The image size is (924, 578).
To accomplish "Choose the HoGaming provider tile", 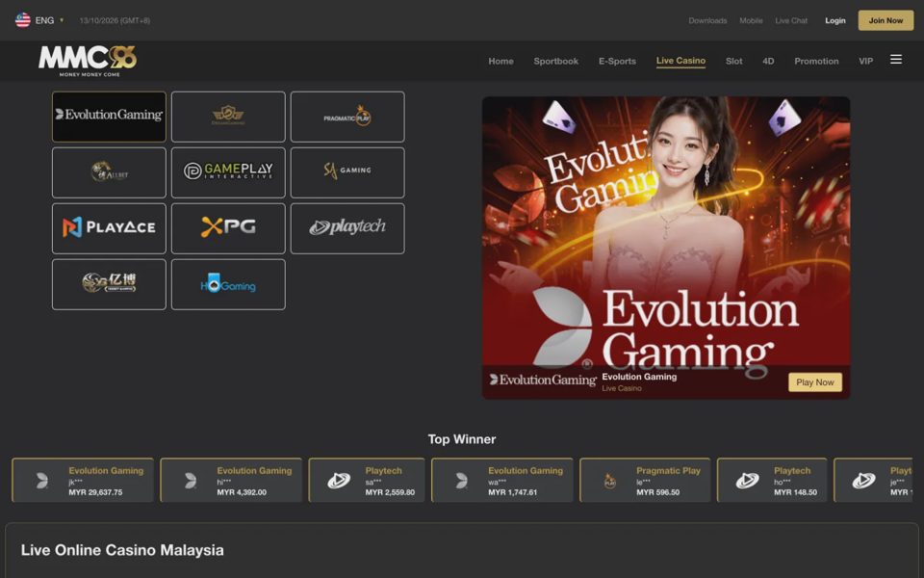I will pyautogui.click(x=228, y=284).
